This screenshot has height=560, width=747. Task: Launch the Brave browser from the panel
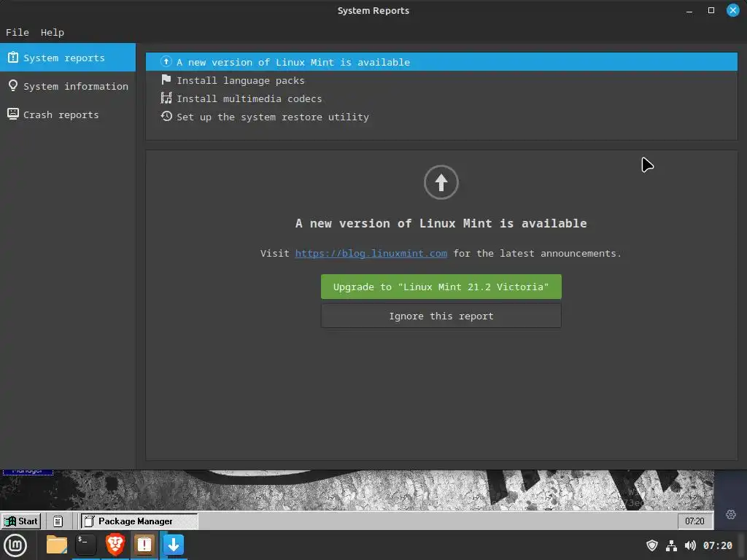(x=115, y=545)
